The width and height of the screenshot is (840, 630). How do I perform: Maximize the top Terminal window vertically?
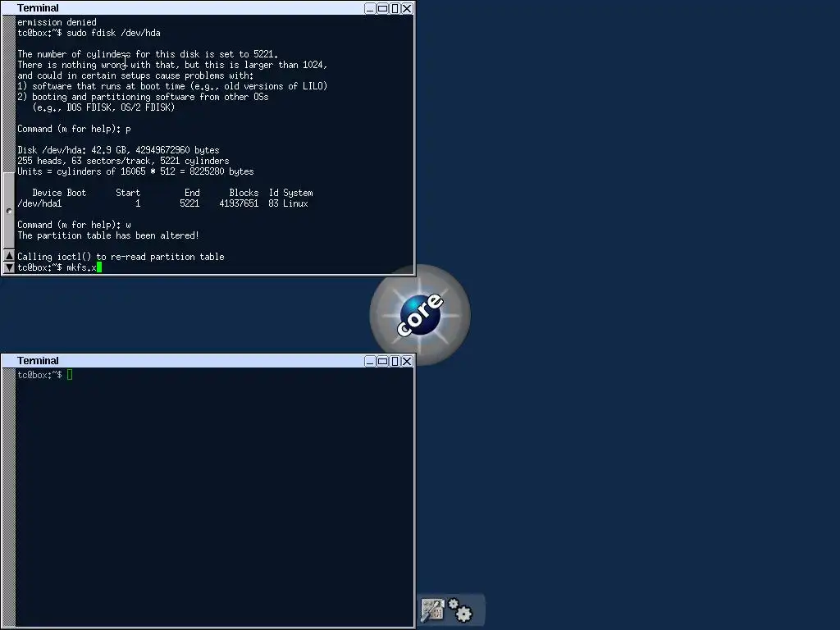pyautogui.click(x=395, y=8)
